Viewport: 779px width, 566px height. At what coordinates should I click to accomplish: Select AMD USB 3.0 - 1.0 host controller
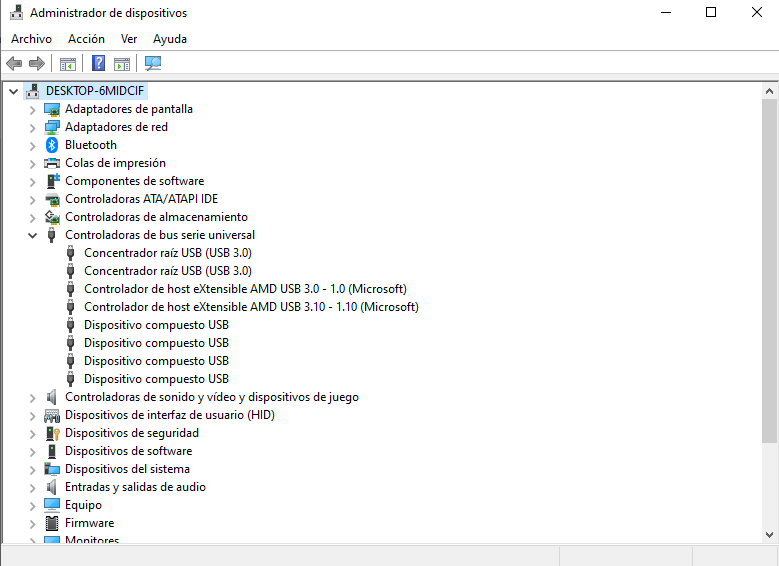click(x=245, y=289)
